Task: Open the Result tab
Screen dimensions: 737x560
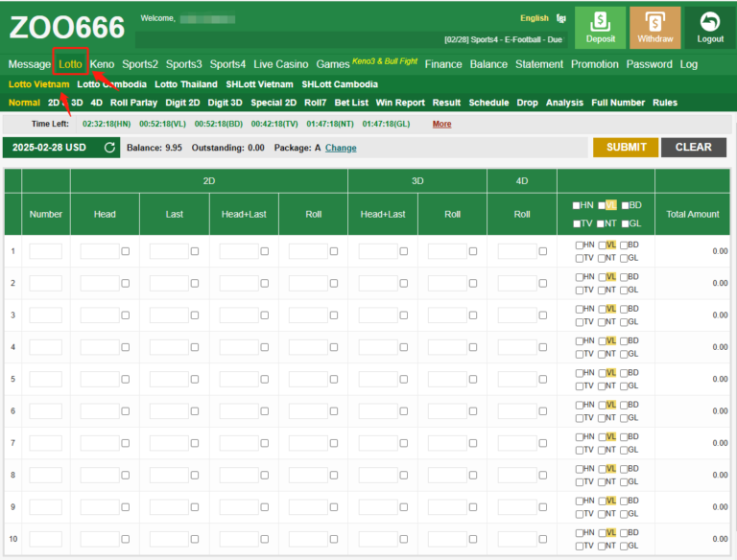Action: [446, 103]
